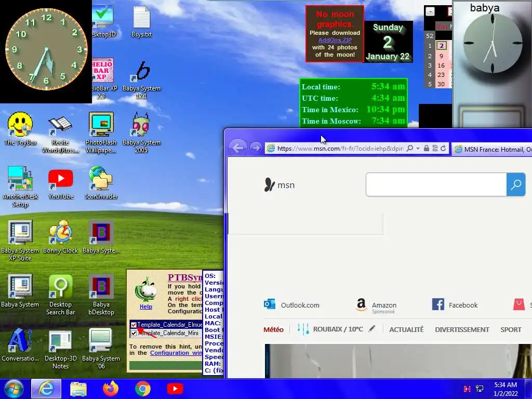
Task: Open the Windows Start menu
Action: click(x=14, y=389)
